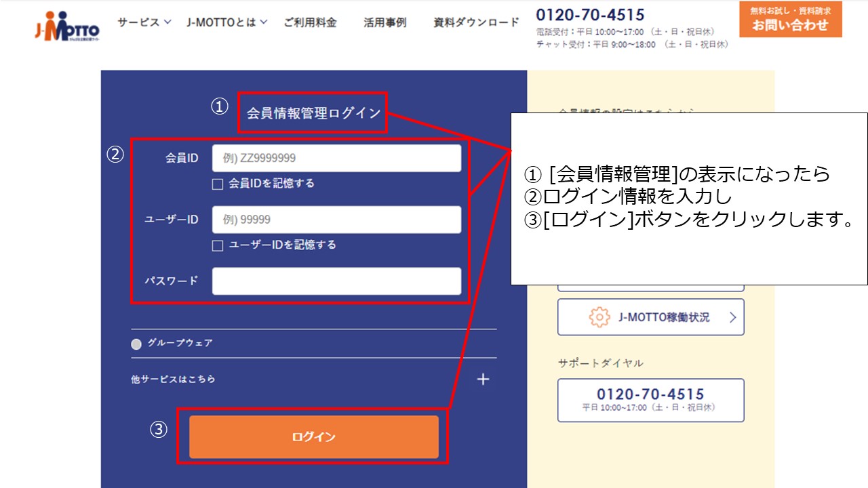Focus the 会員ID input field
Image resolution: width=868 pixels, height=488 pixels.
(336, 158)
